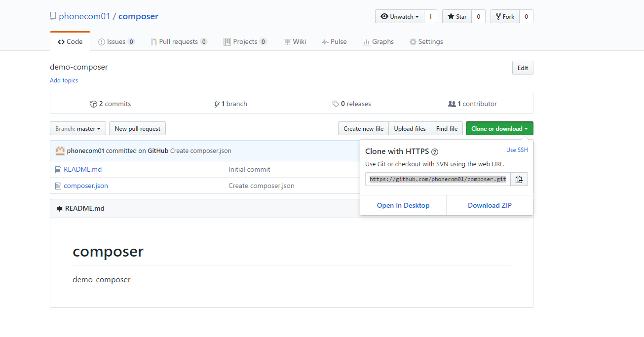Click the composer.json file icon
The image size is (644, 337).
(58, 186)
